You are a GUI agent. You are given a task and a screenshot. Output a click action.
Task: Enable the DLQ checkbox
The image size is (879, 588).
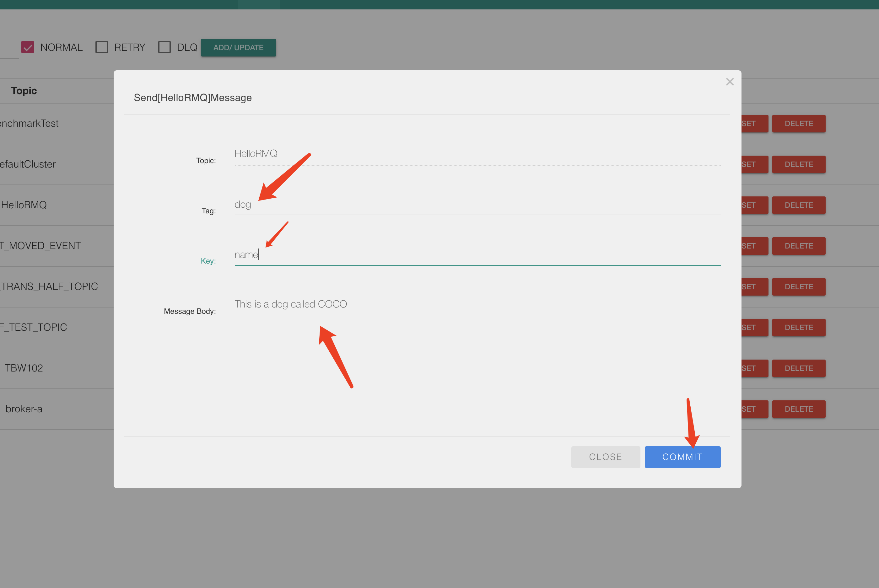[x=164, y=47]
